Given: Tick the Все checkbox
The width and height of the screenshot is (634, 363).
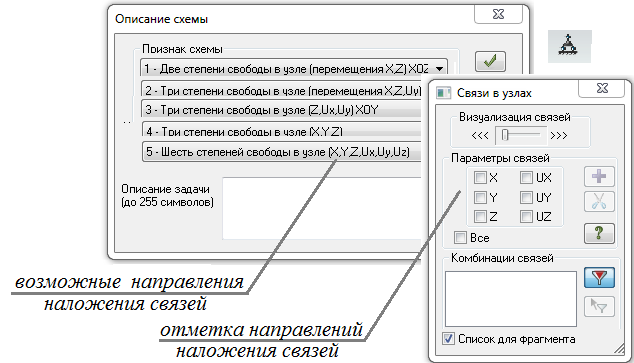Looking at the screenshot, I should (460, 237).
